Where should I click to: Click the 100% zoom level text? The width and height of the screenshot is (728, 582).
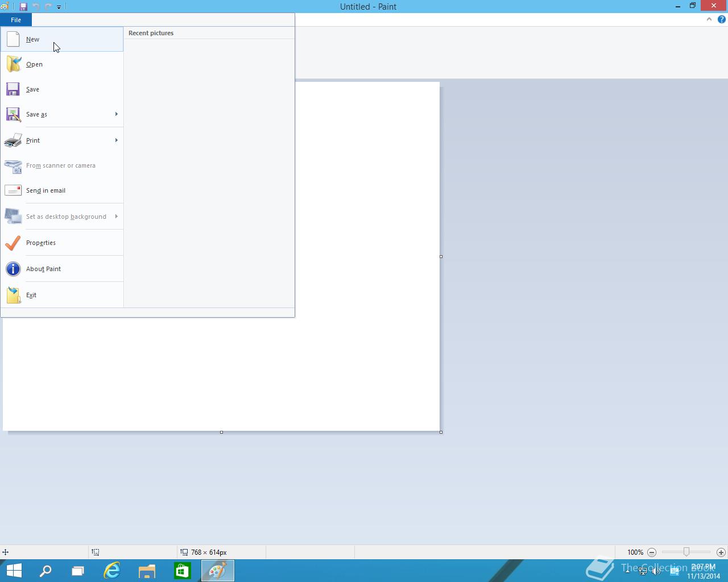[x=635, y=552]
